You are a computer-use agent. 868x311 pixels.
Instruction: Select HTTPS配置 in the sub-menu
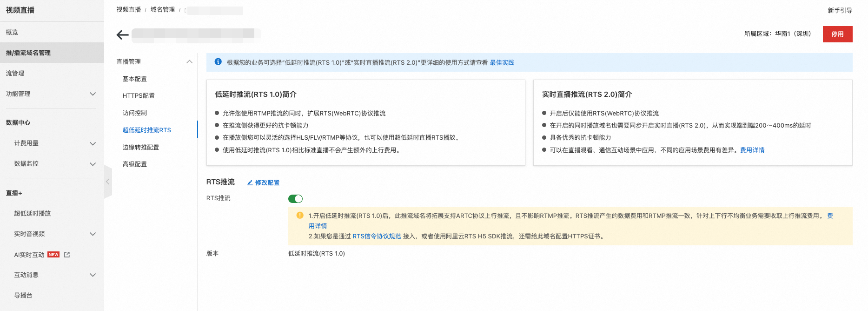tap(139, 95)
